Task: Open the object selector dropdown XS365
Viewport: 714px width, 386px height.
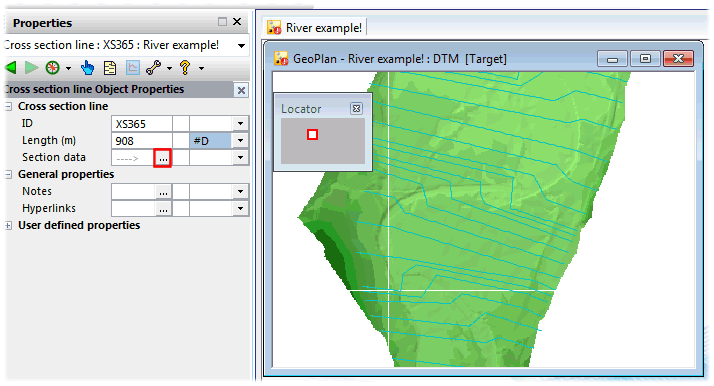Action: (x=241, y=46)
